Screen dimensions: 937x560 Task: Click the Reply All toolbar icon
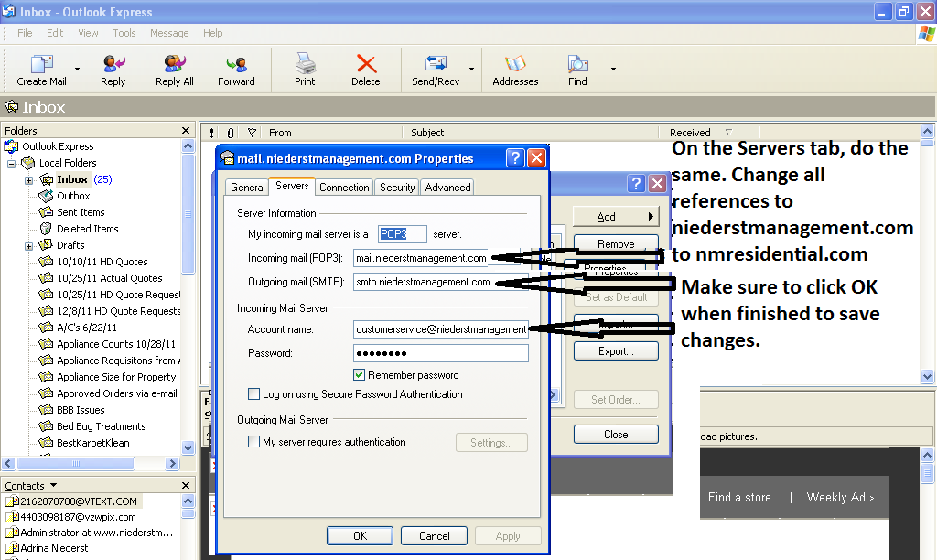[x=174, y=64]
